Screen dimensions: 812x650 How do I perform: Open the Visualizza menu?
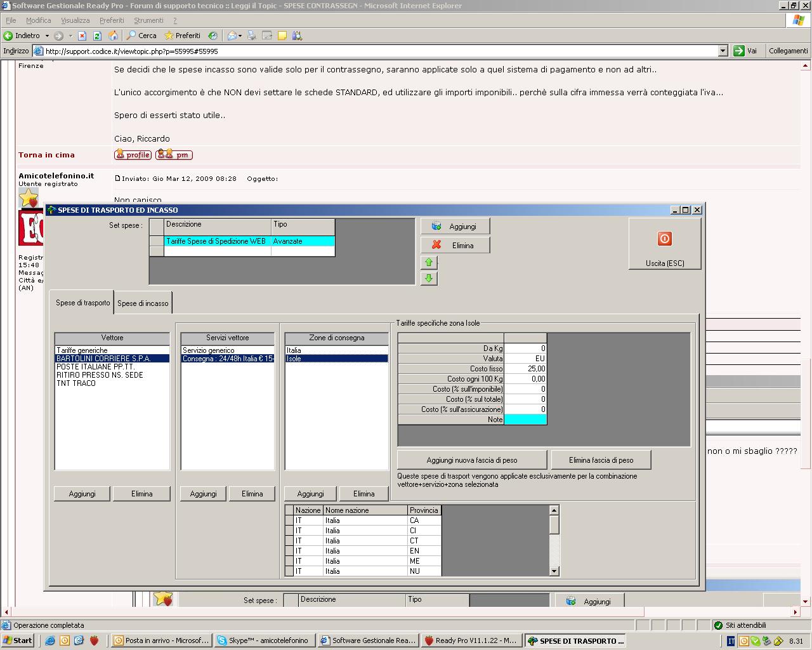[75, 20]
